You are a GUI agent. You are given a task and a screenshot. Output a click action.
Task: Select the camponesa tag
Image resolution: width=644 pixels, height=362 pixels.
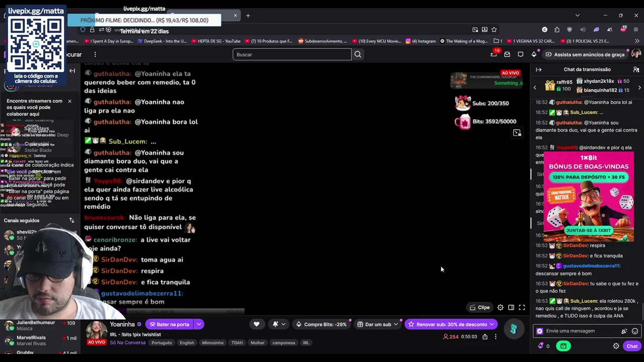coord(284,343)
